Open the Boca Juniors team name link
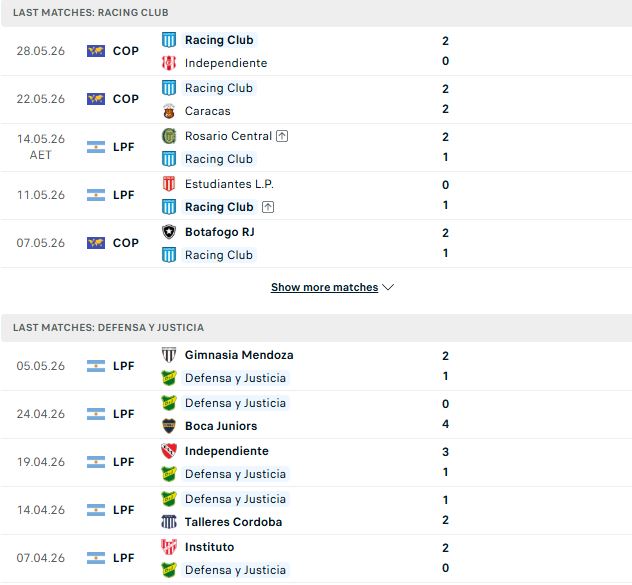This screenshot has height=585, width=632. (221, 426)
